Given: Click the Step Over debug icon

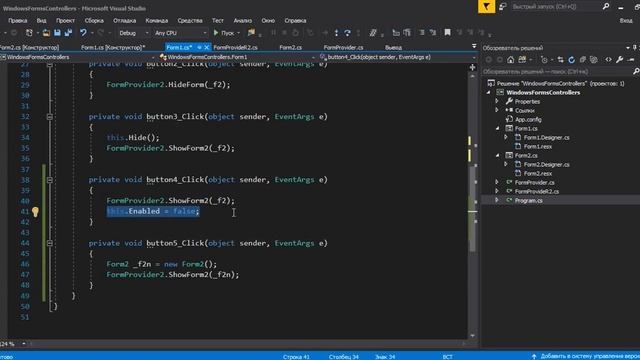Looking at the screenshot, I should tap(347, 33).
